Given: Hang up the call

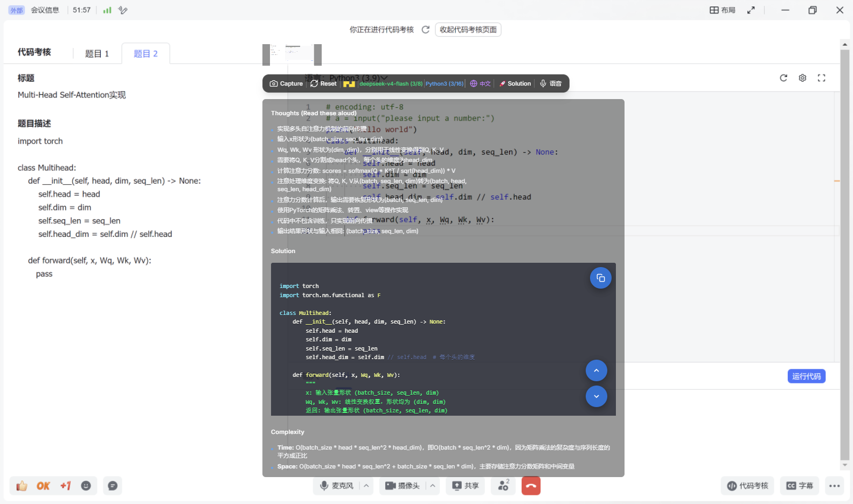Looking at the screenshot, I should tap(531, 486).
